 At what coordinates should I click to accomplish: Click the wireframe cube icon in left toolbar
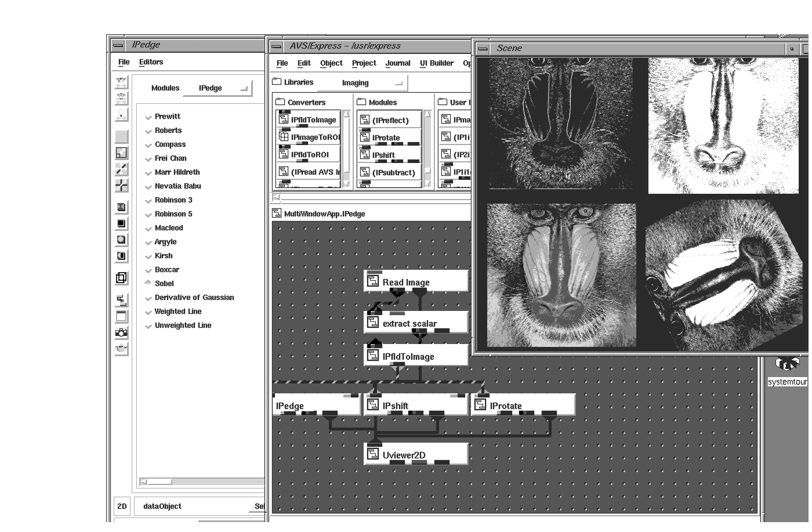(x=121, y=278)
